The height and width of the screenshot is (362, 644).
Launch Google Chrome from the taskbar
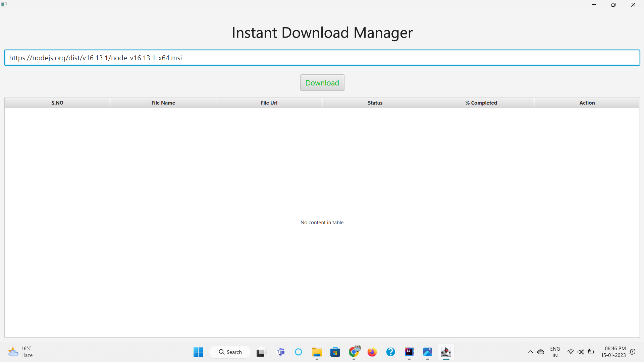point(354,352)
